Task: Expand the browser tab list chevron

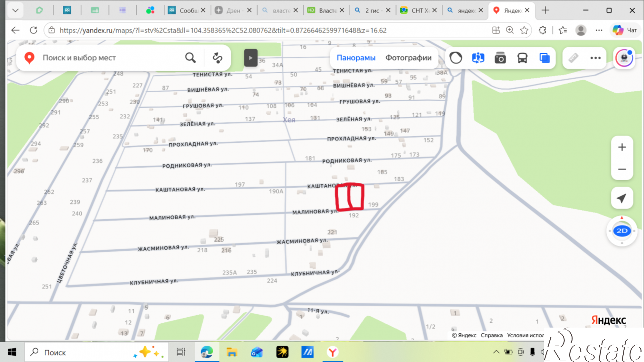Action: [x=15, y=10]
